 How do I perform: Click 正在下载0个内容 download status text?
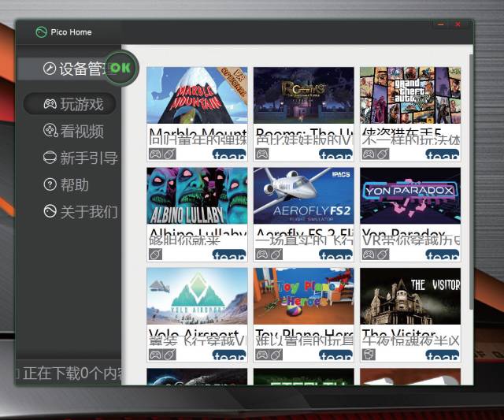(72, 373)
